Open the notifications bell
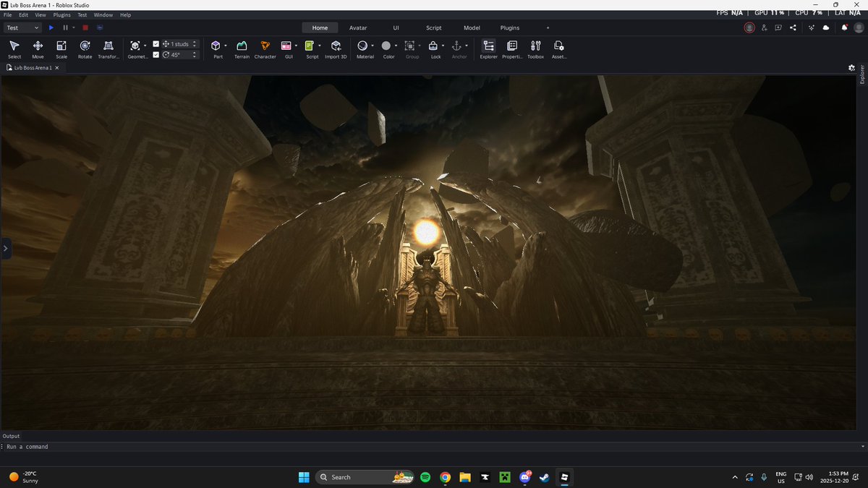Viewport: 868px width, 488px height. pos(844,27)
